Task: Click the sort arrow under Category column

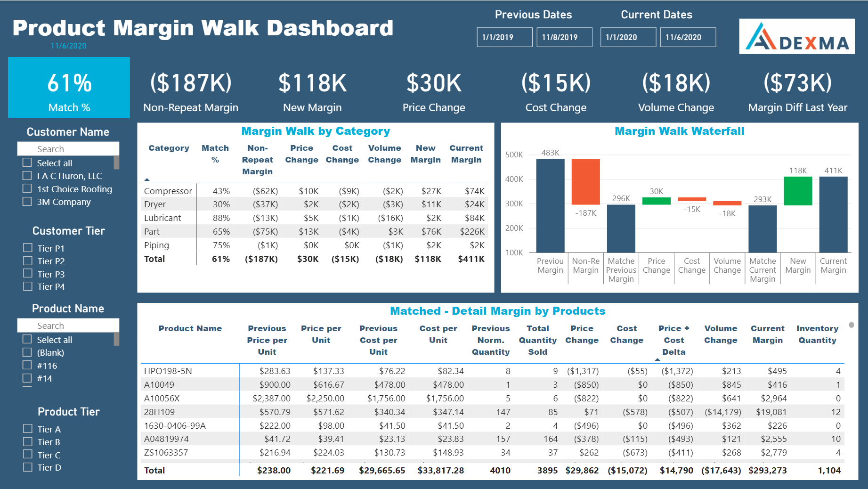Action: click(147, 179)
